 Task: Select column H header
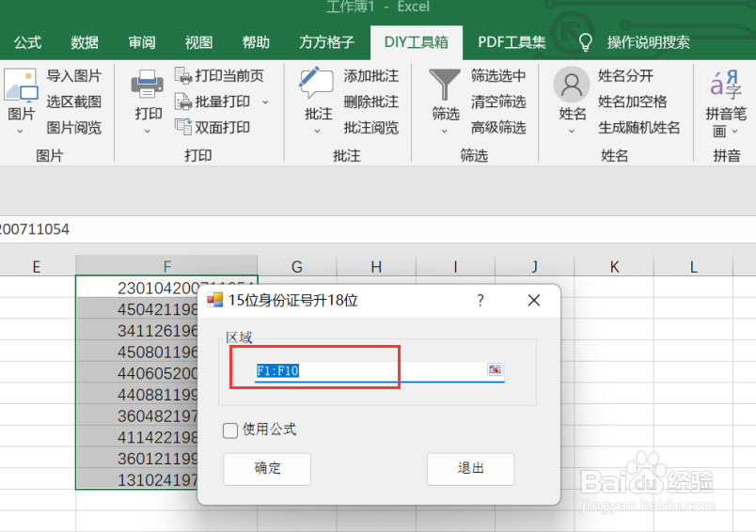pyautogui.click(x=376, y=266)
